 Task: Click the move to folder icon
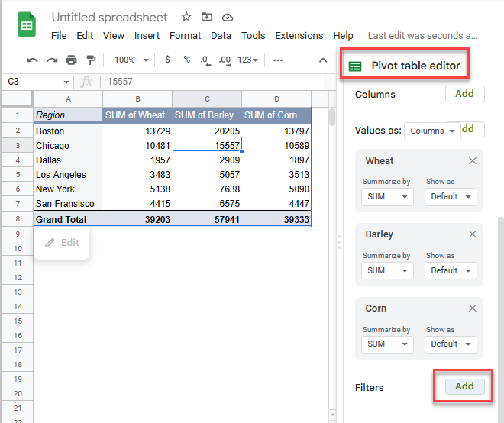(207, 17)
